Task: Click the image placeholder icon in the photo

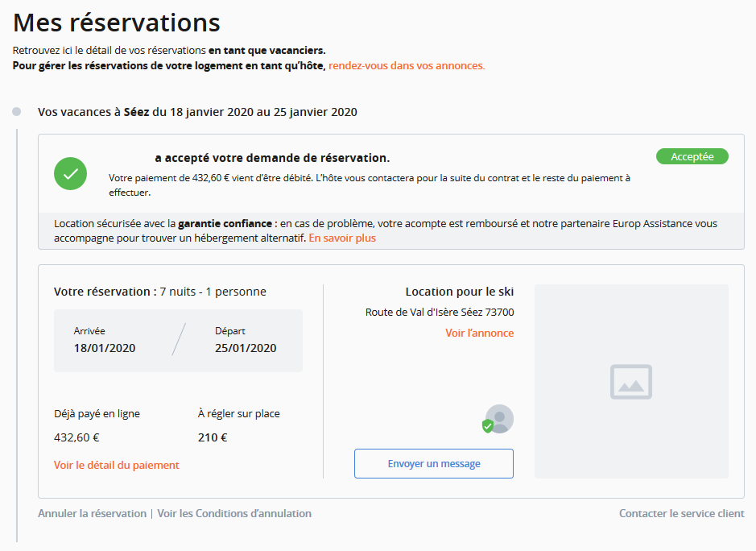Action: click(631, 382)
